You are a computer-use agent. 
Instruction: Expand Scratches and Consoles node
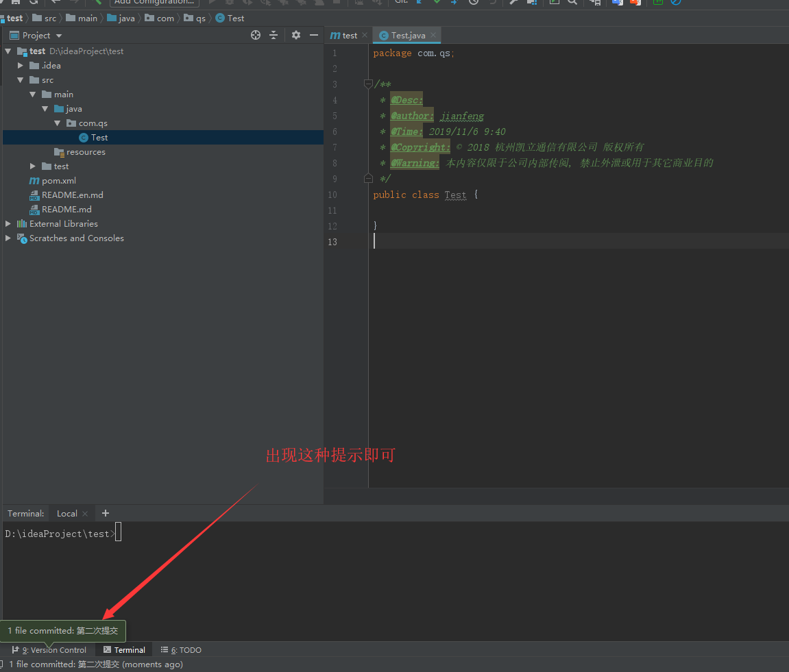click(x=8, y=238)
